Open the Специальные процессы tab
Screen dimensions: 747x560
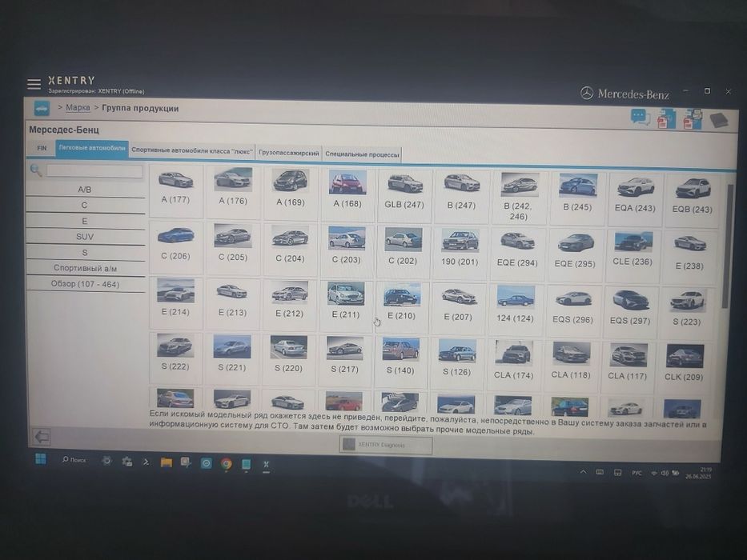tap(362, 154)
